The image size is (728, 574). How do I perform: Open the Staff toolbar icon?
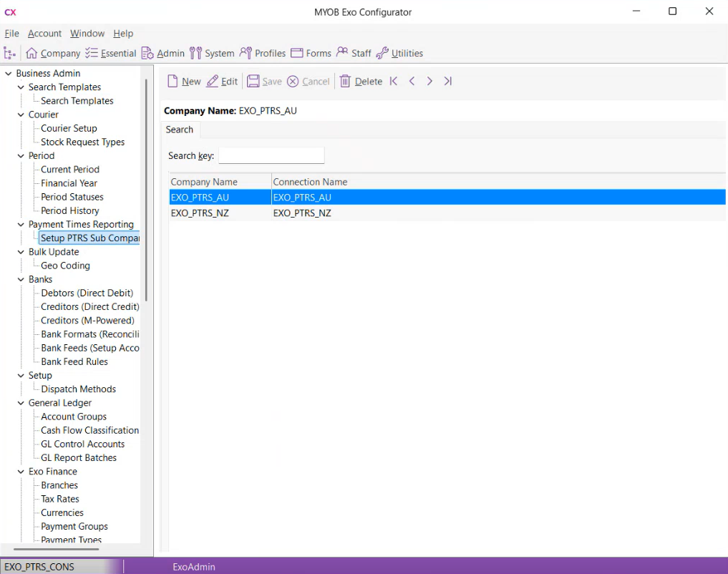pos(353,53)
